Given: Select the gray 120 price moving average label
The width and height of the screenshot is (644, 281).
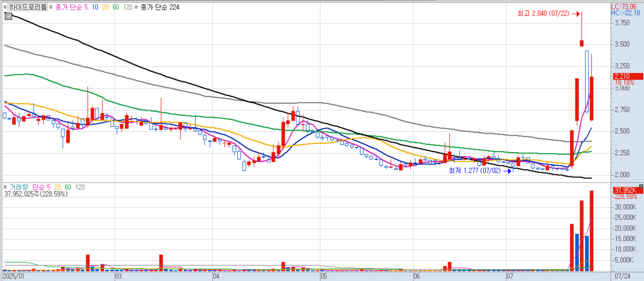Looking at the screenshot, I should pyautogui.click(x=128, y=7).
